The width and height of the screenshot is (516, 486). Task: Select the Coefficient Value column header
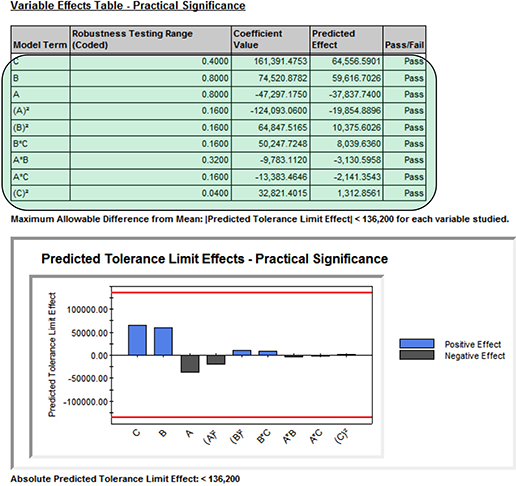click(270, 40)
